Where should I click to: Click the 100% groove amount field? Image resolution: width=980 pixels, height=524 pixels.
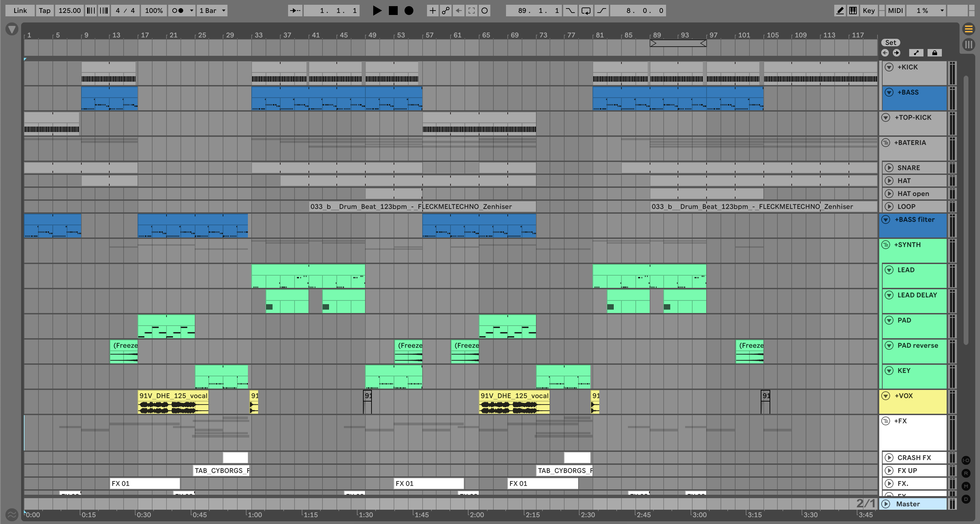pos(154,11)
